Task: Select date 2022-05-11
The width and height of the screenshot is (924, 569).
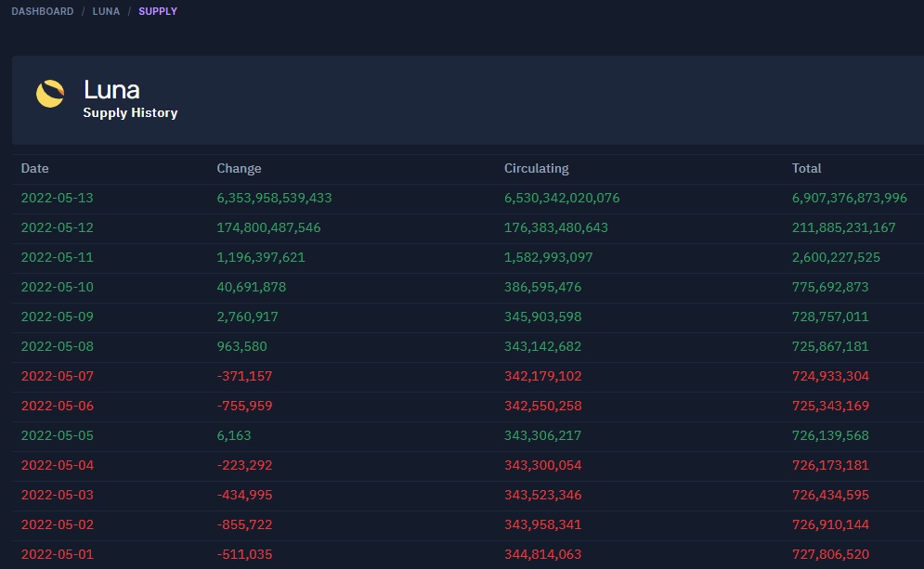Action: point(58,257)
